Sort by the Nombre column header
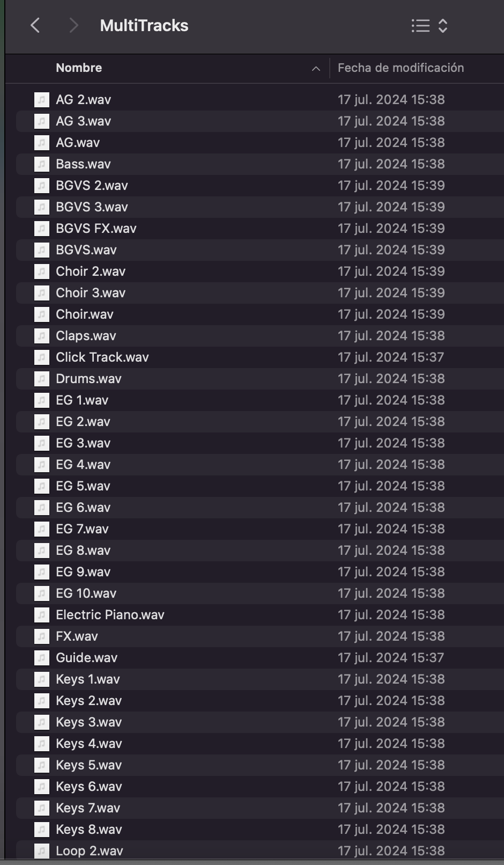This screenshot has height=865, width=504. [x=79, y=68]
